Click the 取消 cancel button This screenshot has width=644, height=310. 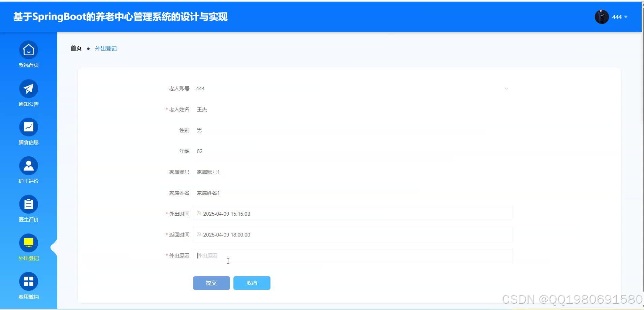pyautogui.click(x=252, y=283)
